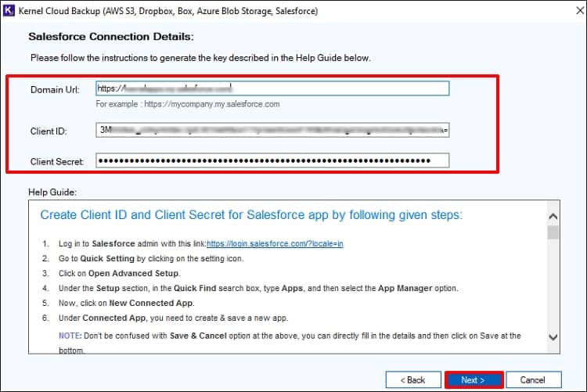Click the 'Domain Url:' label
Screen dimensions: 587x392
point(55,89)
